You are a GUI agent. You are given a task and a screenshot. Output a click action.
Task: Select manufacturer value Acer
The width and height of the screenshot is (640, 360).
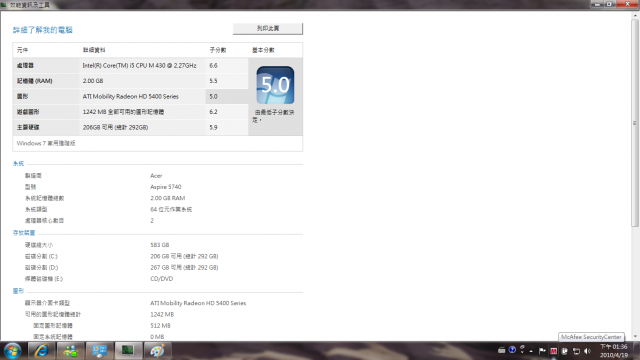click(x=156, y=176)
